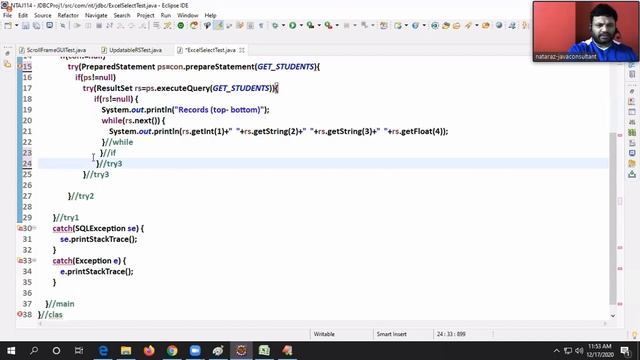Click the green circle toolbar icon
640x360 pixels.
pos(180,25)
